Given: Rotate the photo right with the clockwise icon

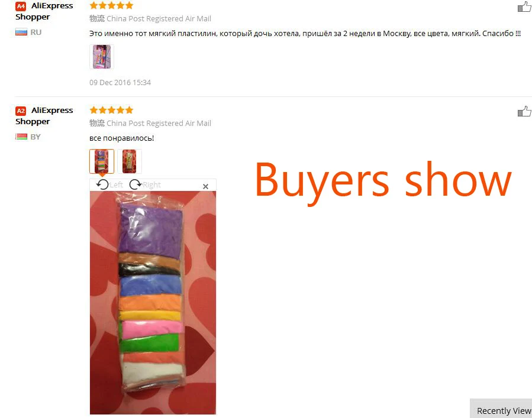Looking at the screenshot, I should [x=136, y=184].
